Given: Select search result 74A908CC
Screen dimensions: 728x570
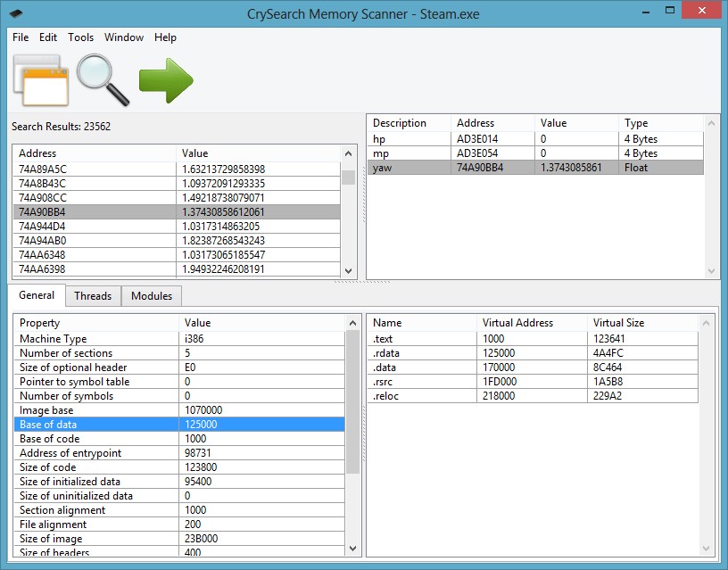Looking at the screenshot, I should click(177, 198).
